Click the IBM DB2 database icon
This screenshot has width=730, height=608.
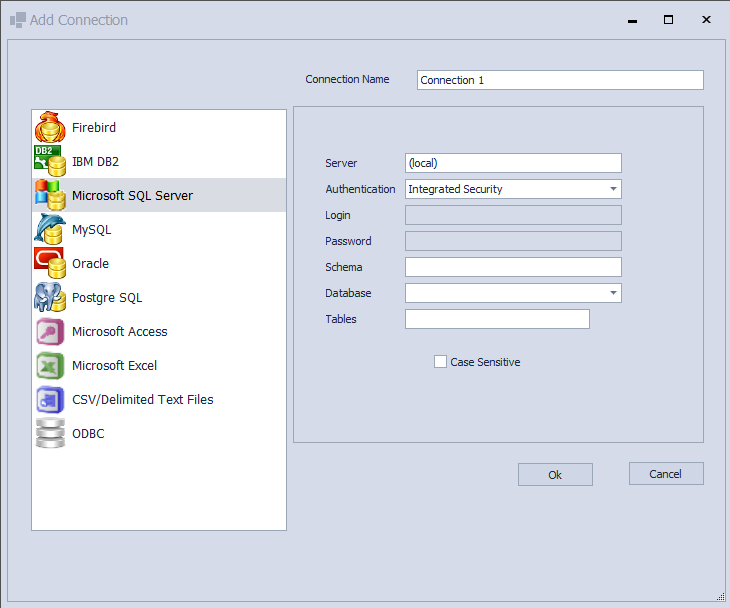coord(50,161)
